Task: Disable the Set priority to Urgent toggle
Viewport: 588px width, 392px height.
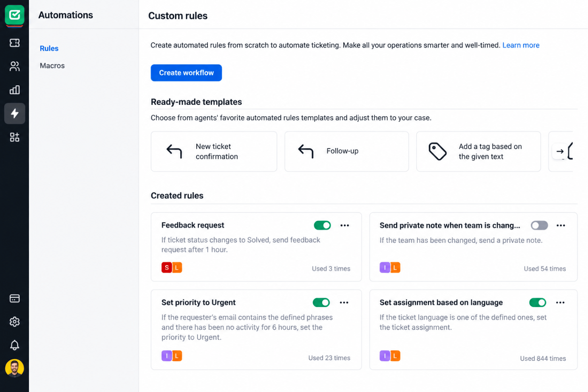Action: 321,303
